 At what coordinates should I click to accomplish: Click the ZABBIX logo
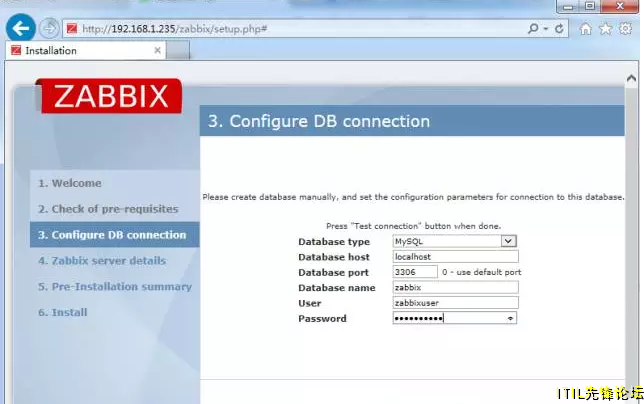click(109, 96)
